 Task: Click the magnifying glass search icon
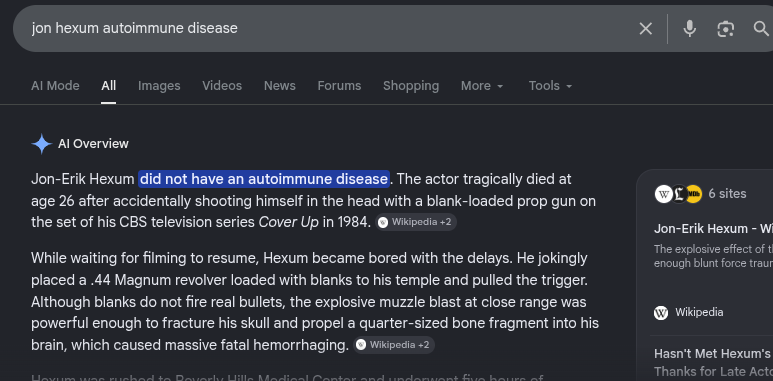click(x=761, y=29)
